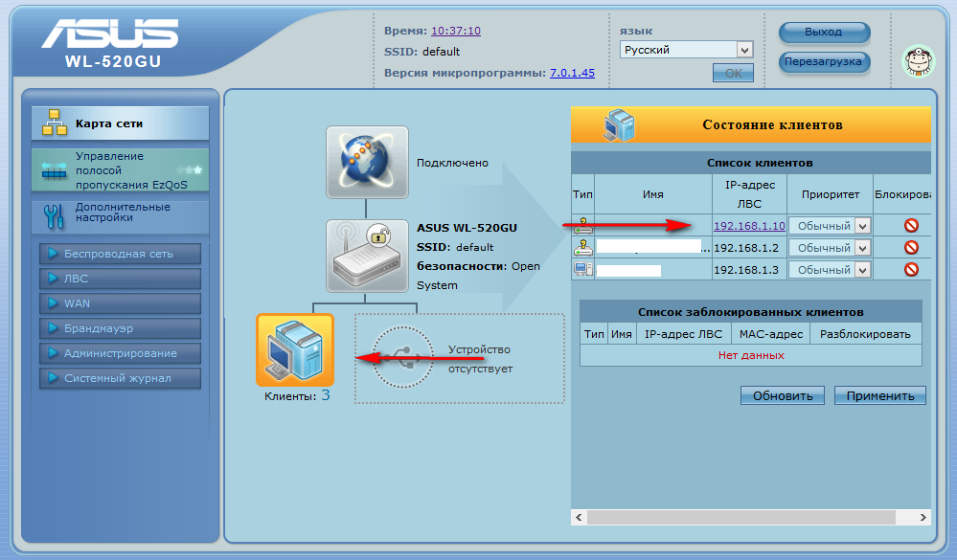Click the Подключено status text

pyautogui.click(x=452, y=163)
